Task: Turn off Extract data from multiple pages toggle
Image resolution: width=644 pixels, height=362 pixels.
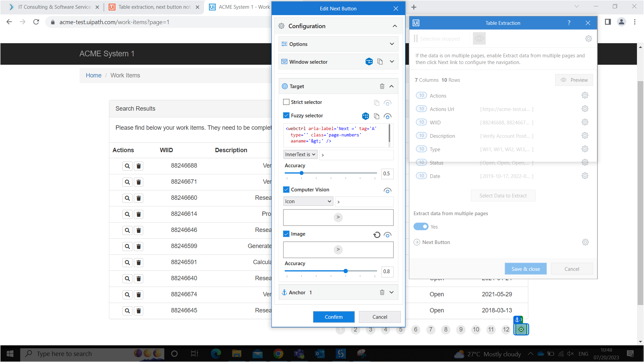Action: 421,227
